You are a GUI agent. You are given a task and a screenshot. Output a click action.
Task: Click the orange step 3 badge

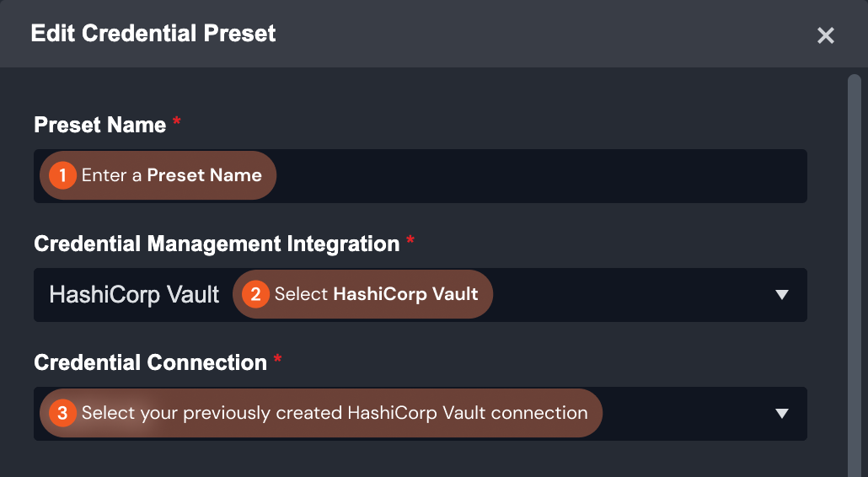[62, 413]
